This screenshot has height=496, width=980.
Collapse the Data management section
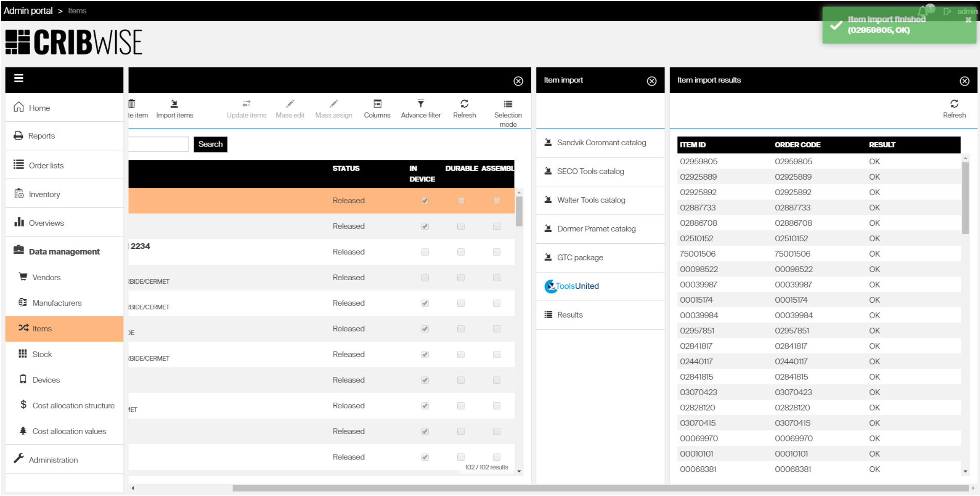click(64, 251)
